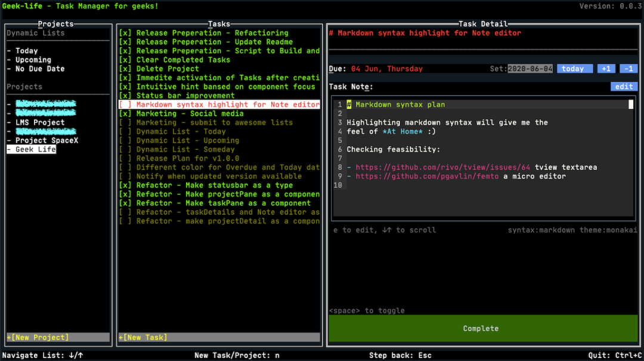Create a task via +[New Task]

click(x=143, y=337)
